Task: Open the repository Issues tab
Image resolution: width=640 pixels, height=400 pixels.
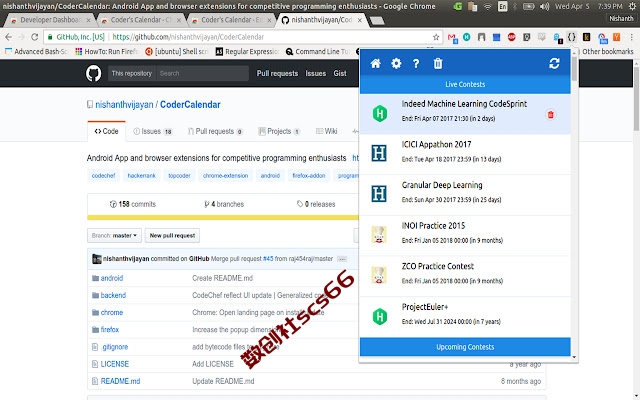Action: (153, 131)
